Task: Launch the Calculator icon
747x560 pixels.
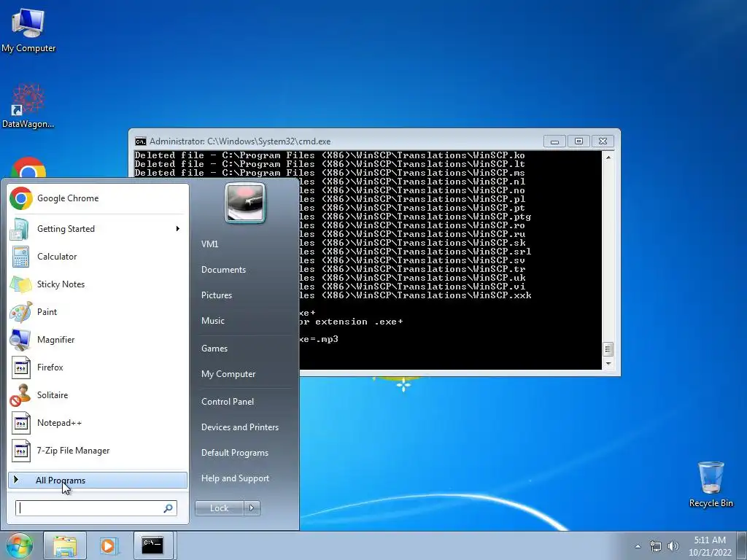Action: [x=21, y=257]
